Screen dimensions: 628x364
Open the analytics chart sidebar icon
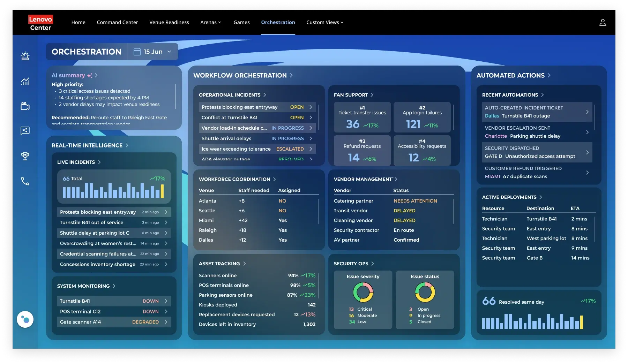[x=25, y=81]
